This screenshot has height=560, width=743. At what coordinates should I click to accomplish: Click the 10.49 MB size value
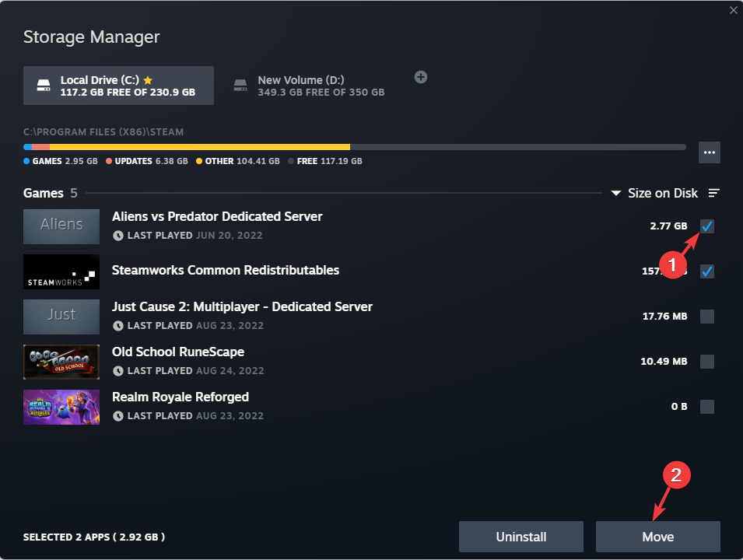tap(664, 361)
